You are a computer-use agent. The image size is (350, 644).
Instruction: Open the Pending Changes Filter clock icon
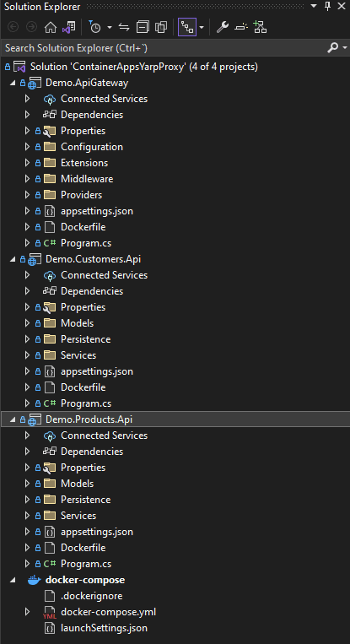94,28
